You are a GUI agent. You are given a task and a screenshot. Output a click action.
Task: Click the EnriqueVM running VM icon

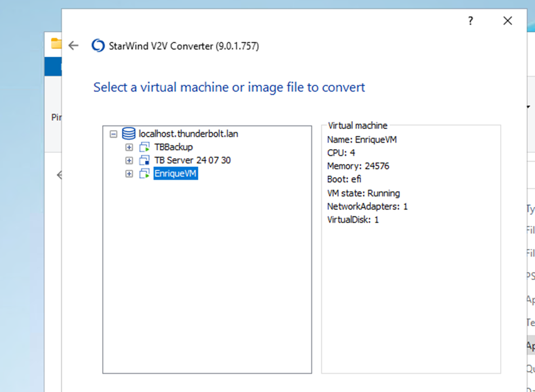coord(144,174)
